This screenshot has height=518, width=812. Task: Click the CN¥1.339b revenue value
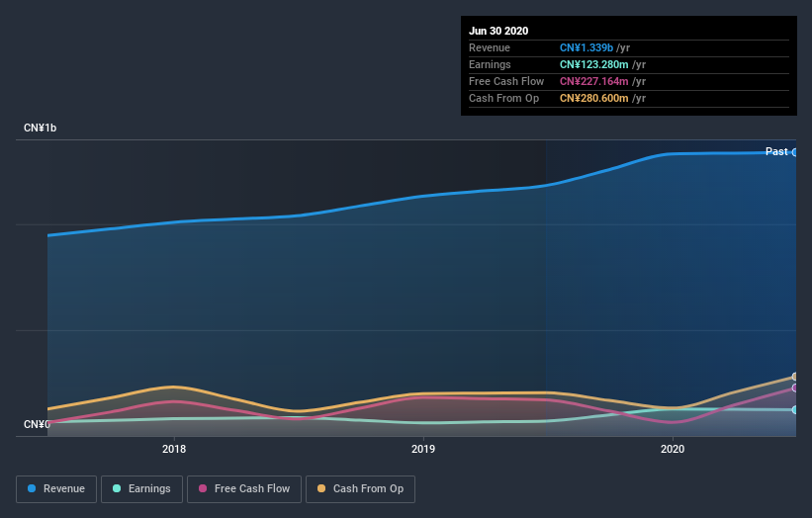click(x=586, y=47)
